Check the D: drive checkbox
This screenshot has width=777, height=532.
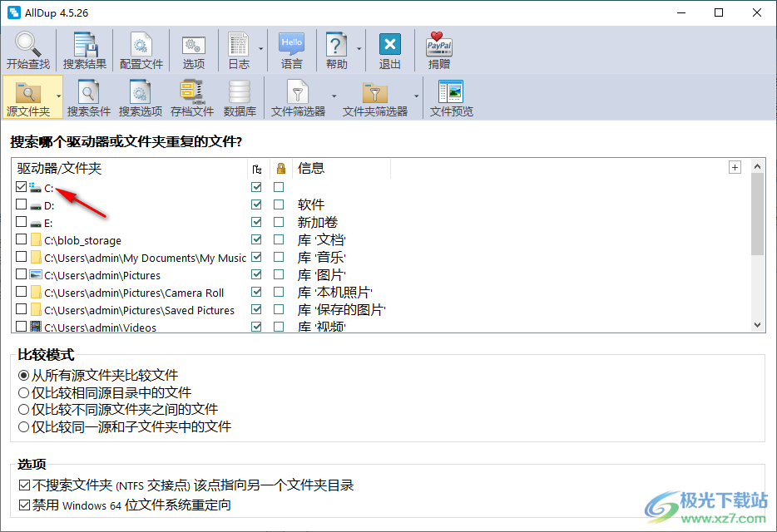(x=21, y=204)
